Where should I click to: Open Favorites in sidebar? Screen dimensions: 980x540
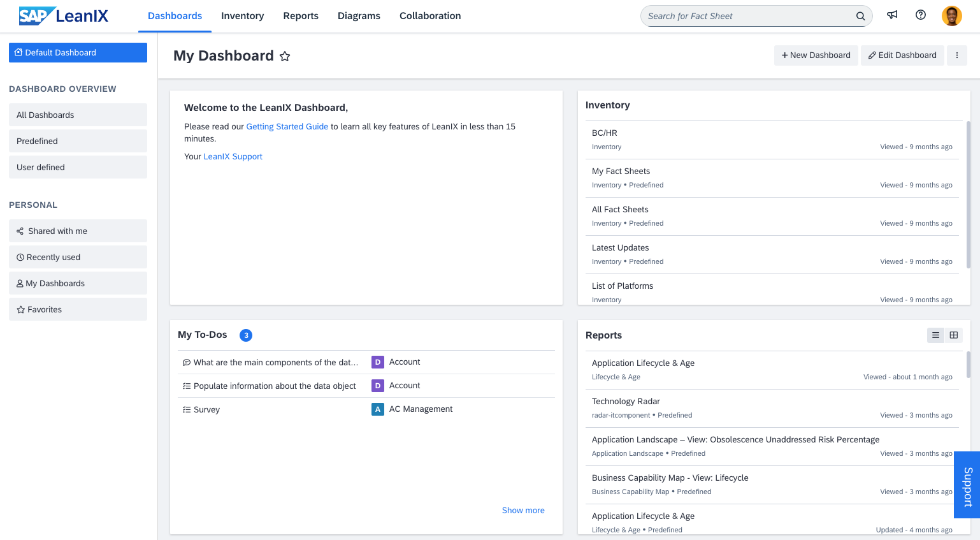tap(78, 309)
